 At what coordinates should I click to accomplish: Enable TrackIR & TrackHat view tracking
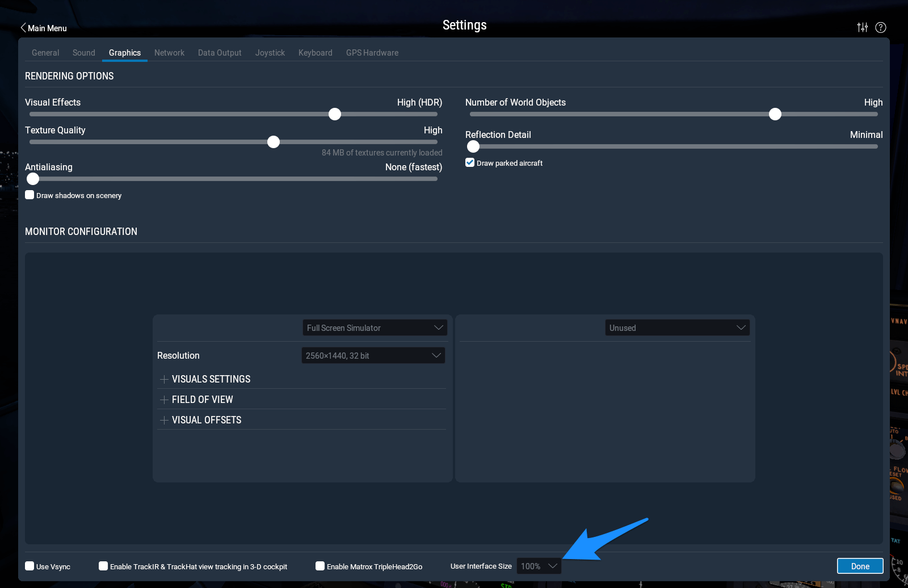(103, 566)
